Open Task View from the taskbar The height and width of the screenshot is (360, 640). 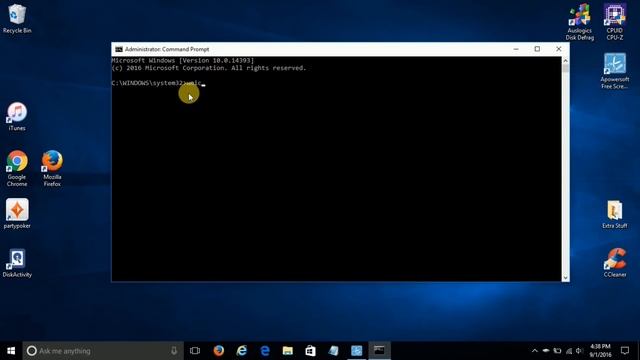coord(195,351)
